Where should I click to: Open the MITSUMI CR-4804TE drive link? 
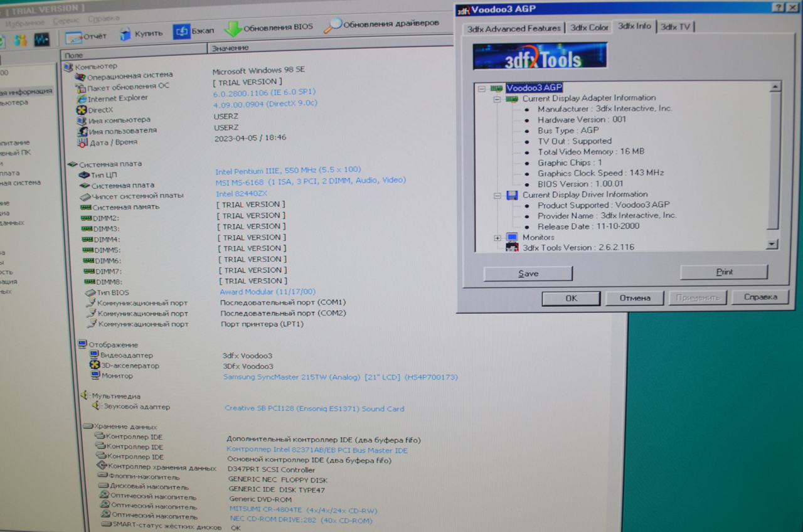coord(304,510)
